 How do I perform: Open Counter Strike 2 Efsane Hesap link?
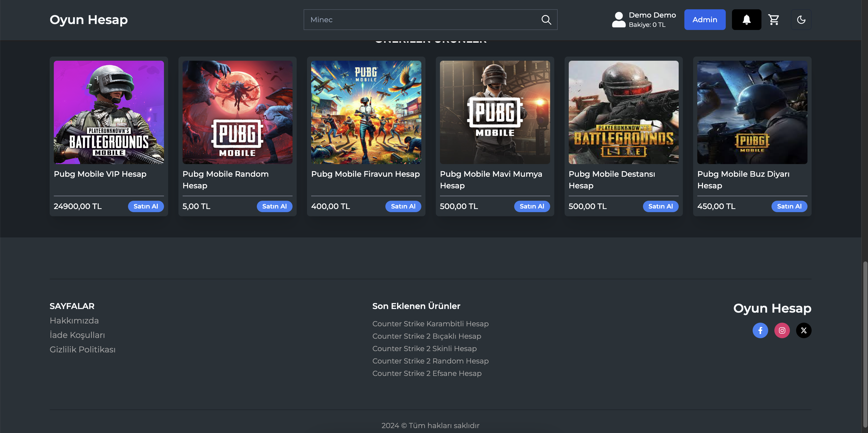click(427, 373)
